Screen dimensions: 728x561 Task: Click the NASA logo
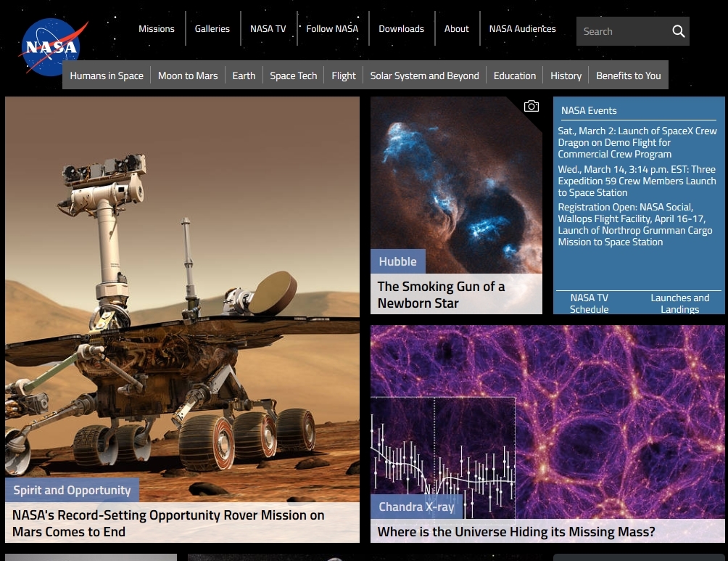pos(52,47)
